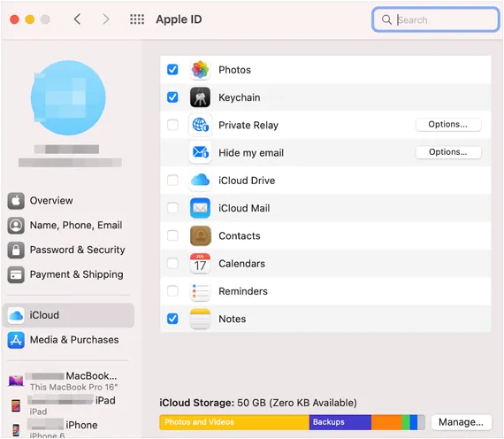Click the Private Relay label
This screenshot has height=439, width=504.
pos(248,125)
